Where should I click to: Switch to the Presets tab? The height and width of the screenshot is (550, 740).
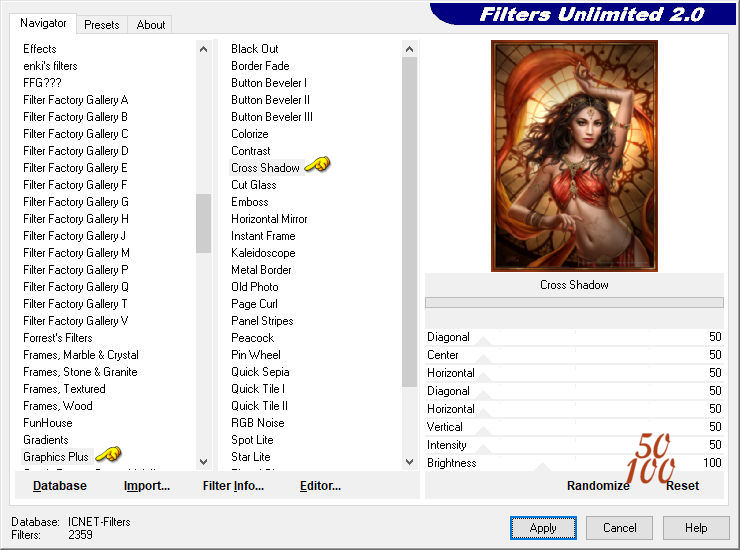101,25
